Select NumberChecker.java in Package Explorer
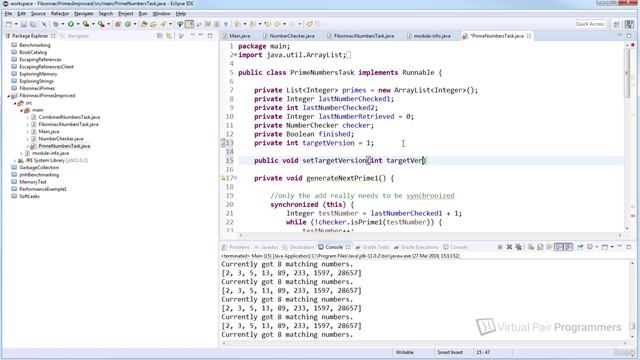Screen dimensions: 640x360 61,139
